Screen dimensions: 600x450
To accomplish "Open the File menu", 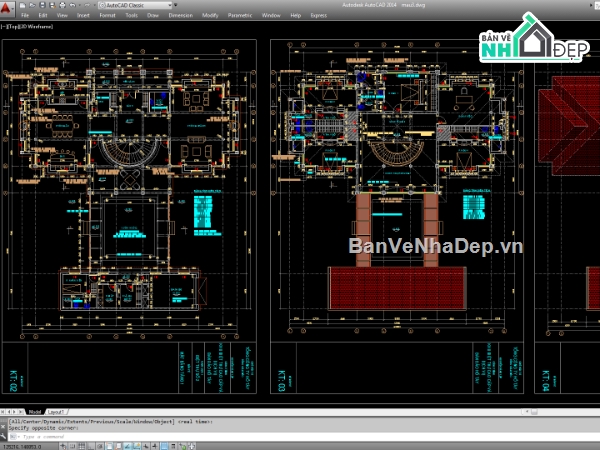I will (x=25, y=15).
